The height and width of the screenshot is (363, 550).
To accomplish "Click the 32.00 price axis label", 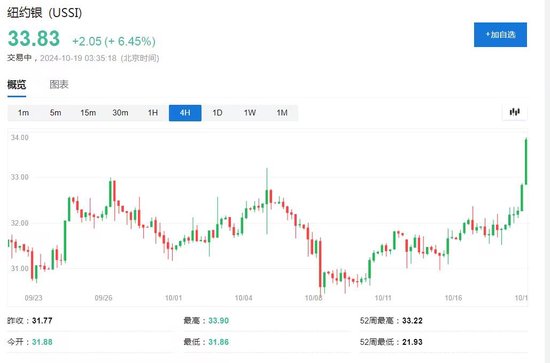I will [20, 223].
